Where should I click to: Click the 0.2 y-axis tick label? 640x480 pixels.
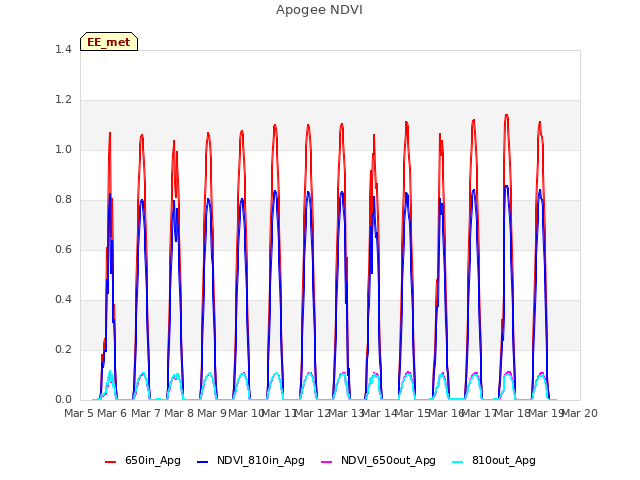pos(63,349)
